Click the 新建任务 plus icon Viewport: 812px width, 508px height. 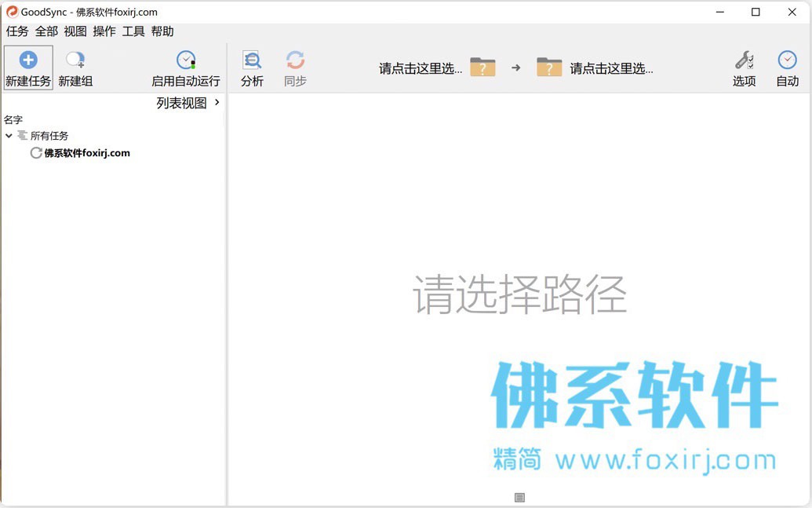click(28, 60)
